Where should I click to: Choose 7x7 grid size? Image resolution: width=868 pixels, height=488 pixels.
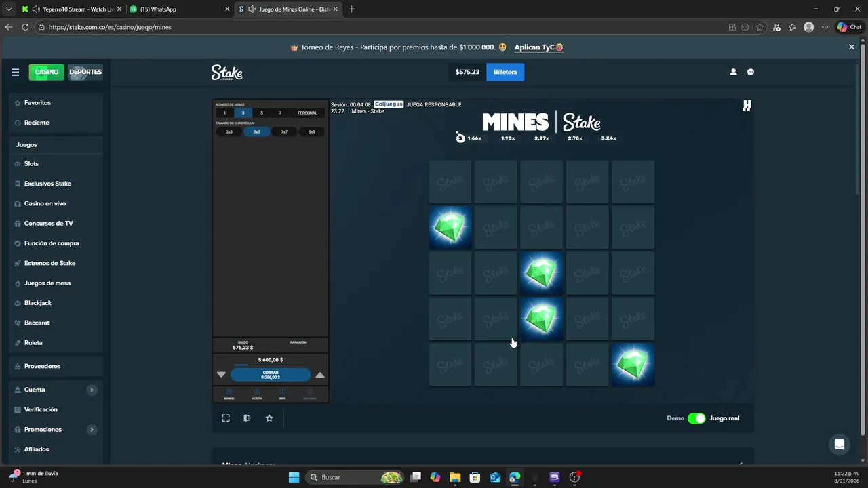[284, 132]
